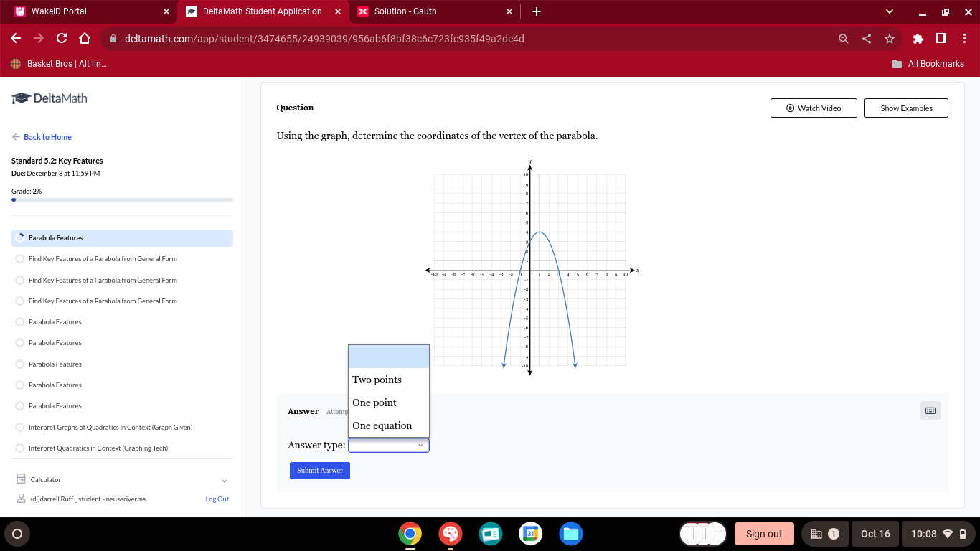This screenshot has width=980, height=551.
Task: Click the address bar URL
Action: (324, 39)
